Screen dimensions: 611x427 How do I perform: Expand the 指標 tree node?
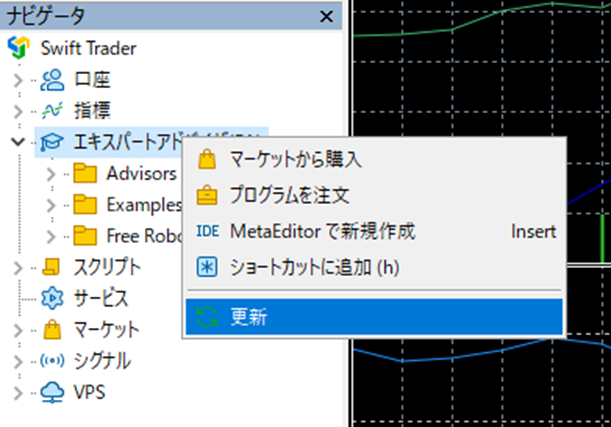(x=17, y=111)
